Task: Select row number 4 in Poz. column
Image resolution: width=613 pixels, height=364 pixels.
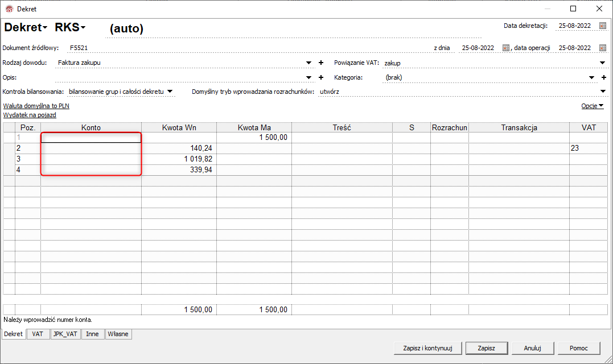Action: pyautogui.click(x=28, y=170)
